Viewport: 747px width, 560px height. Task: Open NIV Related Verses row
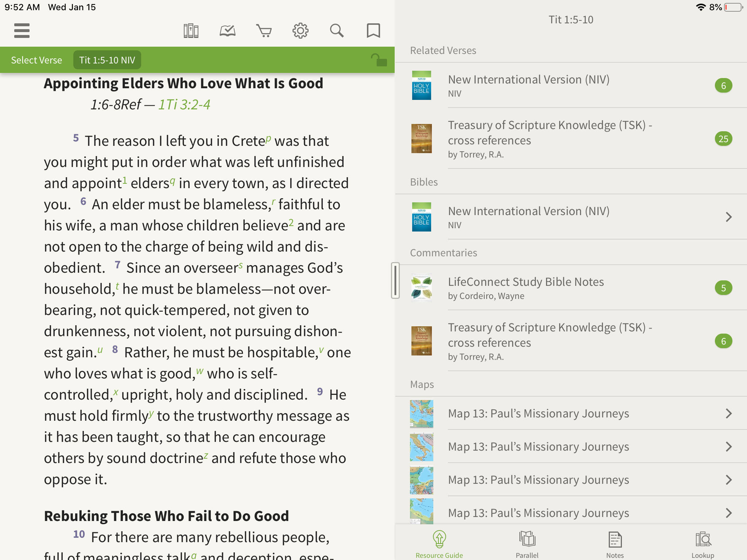(x=571, y=85)
